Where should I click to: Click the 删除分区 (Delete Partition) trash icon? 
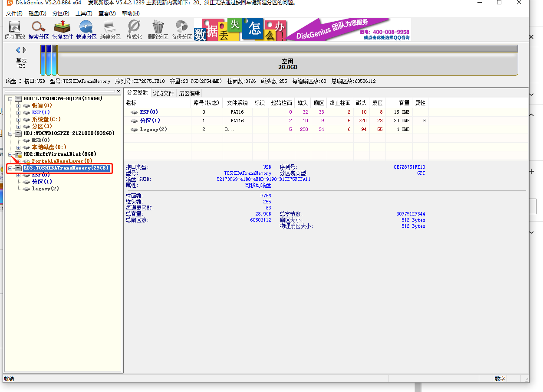click(158, 30)
